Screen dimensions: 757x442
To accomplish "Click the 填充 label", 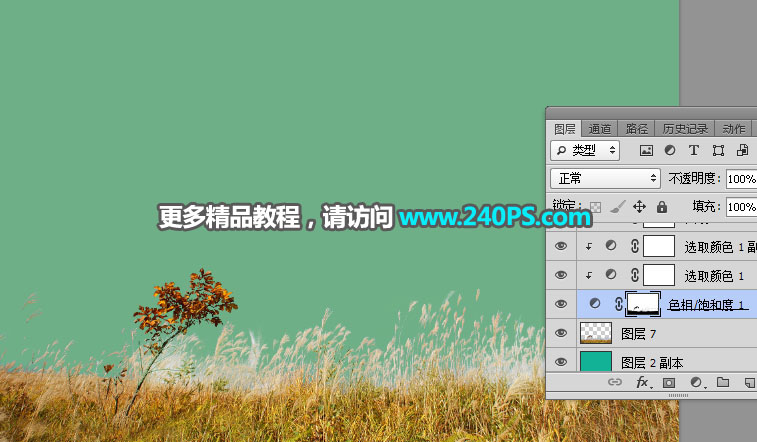I will [706, 207].
